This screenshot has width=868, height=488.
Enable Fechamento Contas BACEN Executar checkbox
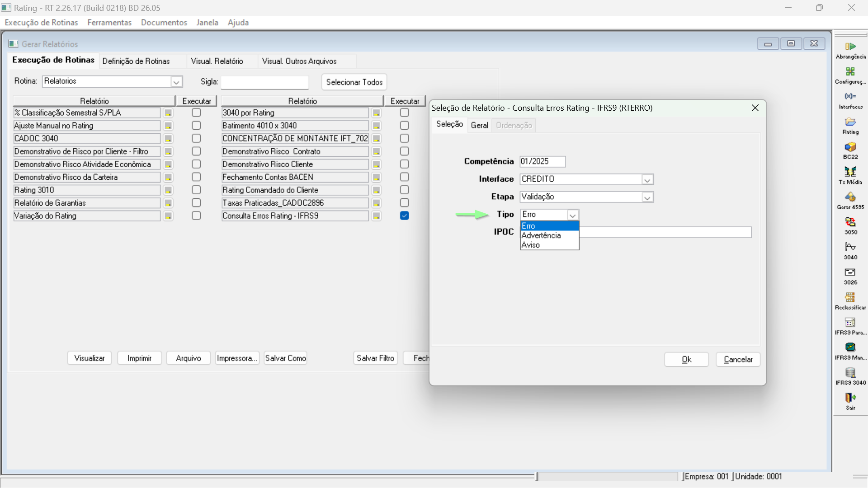(404, 177)
